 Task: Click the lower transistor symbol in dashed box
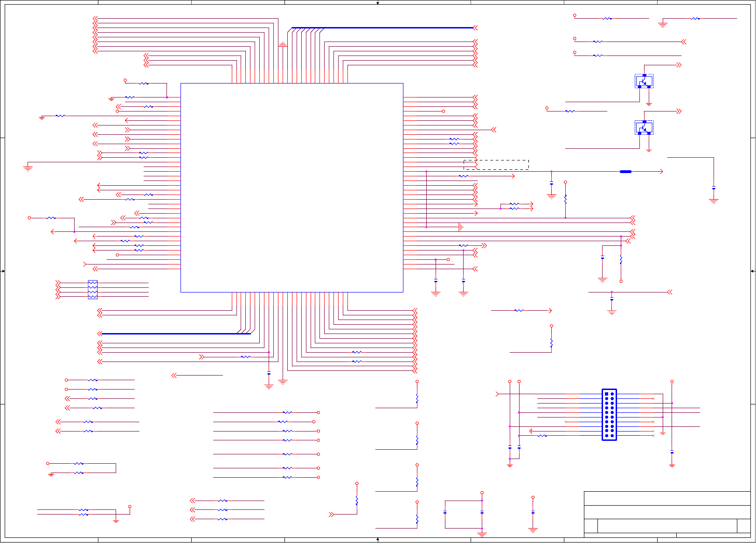(x=644, y=127)
